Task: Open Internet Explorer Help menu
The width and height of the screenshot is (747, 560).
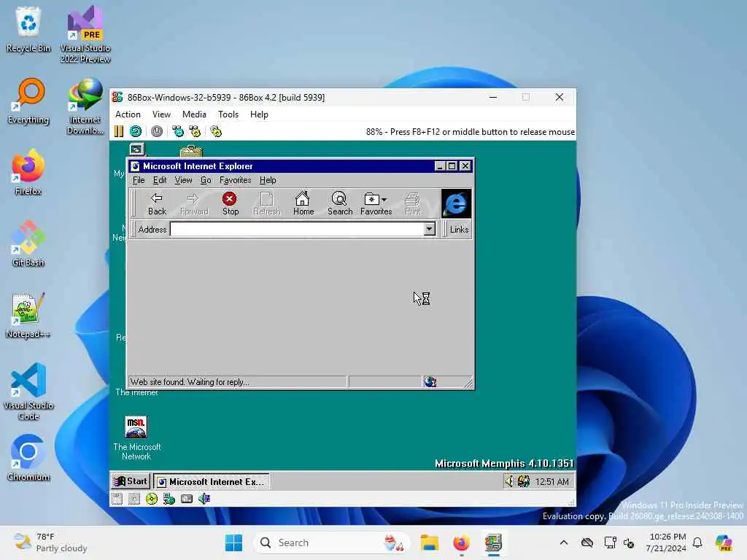Action: point(268,180)
